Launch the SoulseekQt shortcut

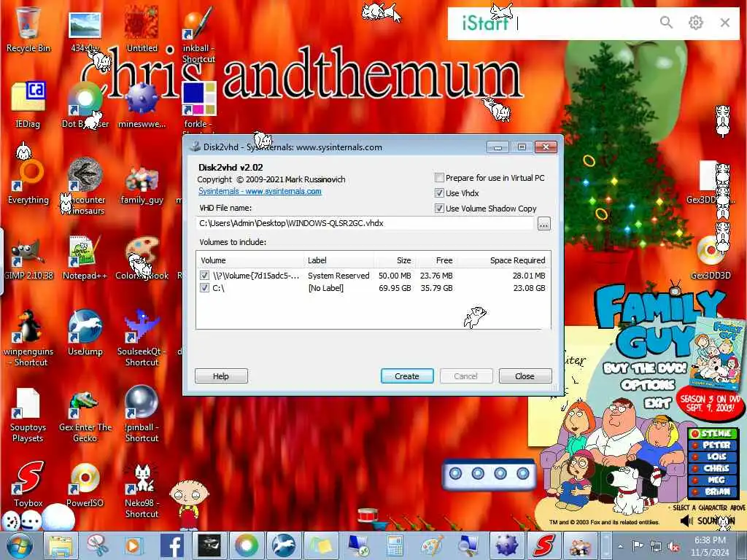pos(142,338)
